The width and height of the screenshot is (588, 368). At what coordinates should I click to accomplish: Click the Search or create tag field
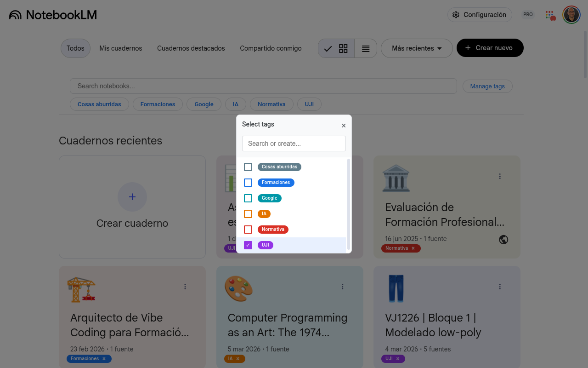point(294,144)
